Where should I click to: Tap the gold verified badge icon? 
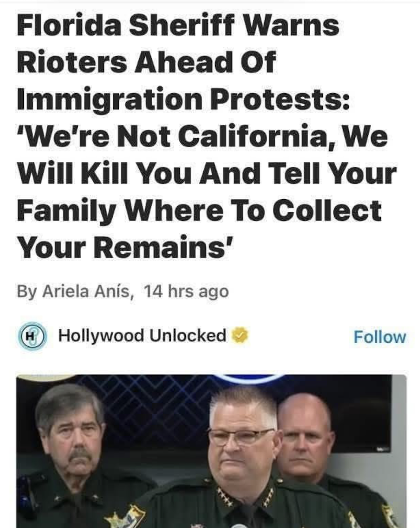(240, 335)
